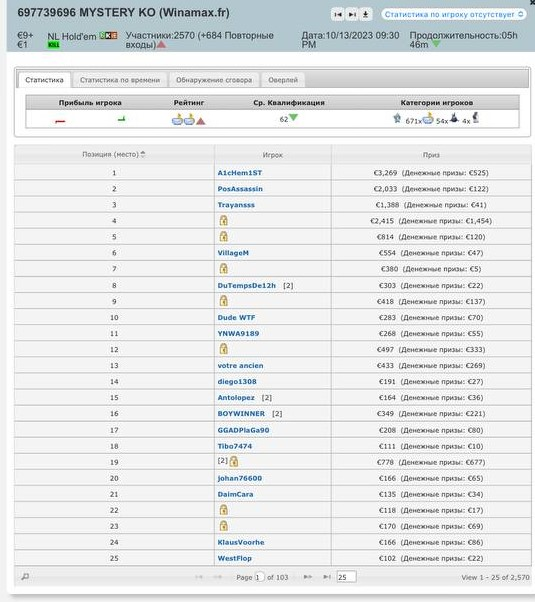Viewport: 535px width, 602px height.
Task: Open player PosAssassin profile
Action: coord(240,189)
